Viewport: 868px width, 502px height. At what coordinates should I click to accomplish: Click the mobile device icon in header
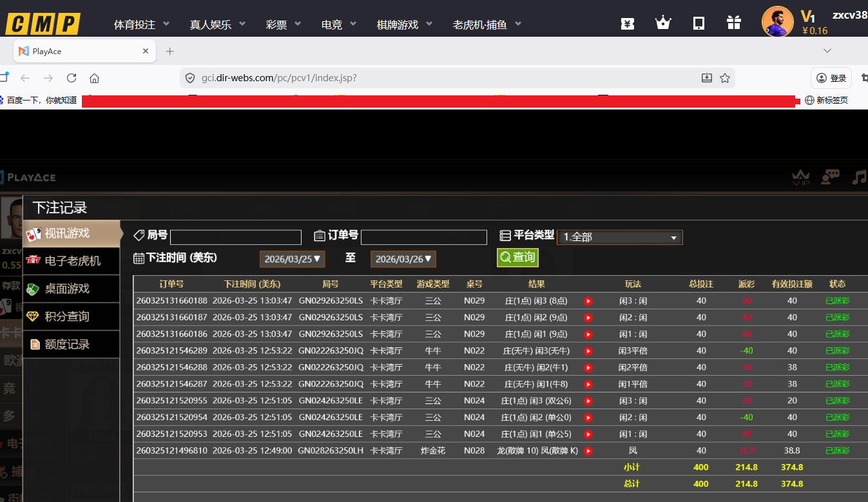click(x=699, y=23)
